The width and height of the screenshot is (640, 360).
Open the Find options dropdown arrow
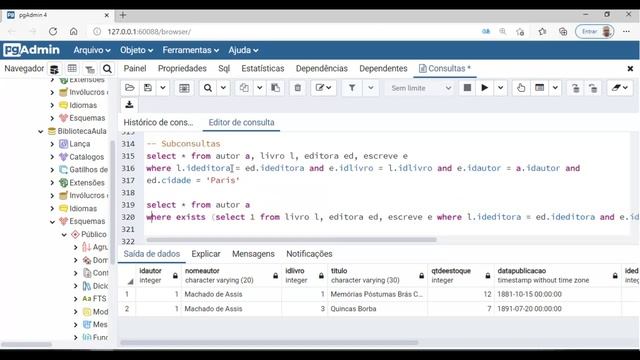(223, 88)
